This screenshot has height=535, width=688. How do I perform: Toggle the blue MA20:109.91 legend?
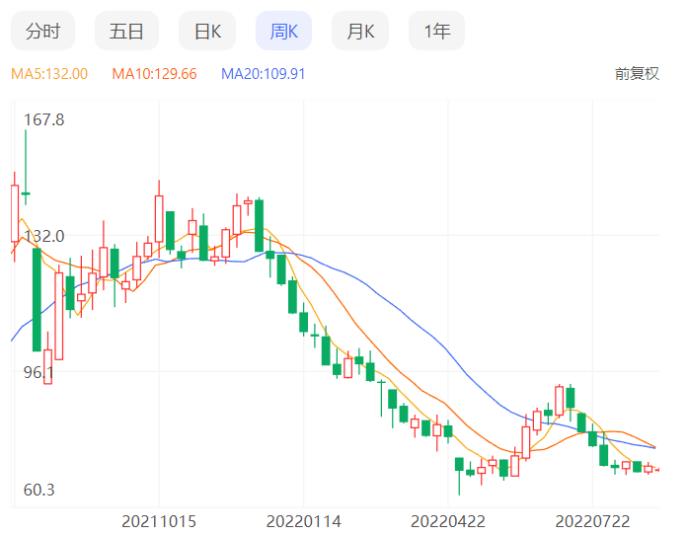click(263, 74)
